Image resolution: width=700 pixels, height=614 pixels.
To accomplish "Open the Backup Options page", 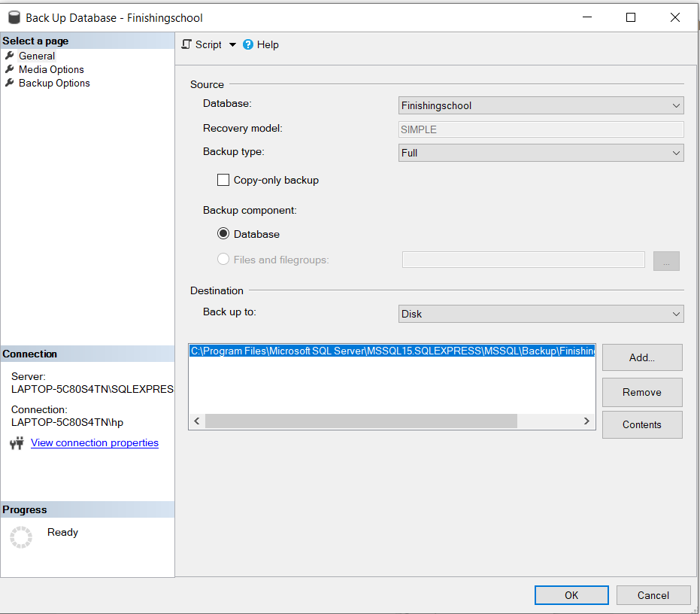I will pyautogui.click(x=54, y=83).
